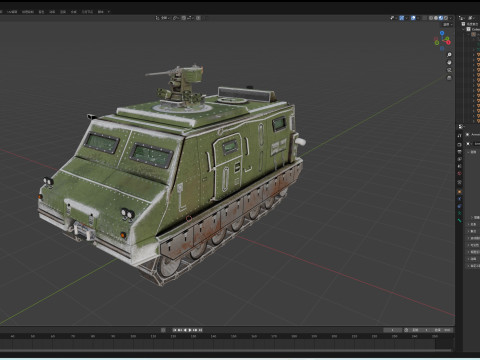Jump to end frame in timeline
The width and height of the screenshot is (480, 360).
[200, 330]
